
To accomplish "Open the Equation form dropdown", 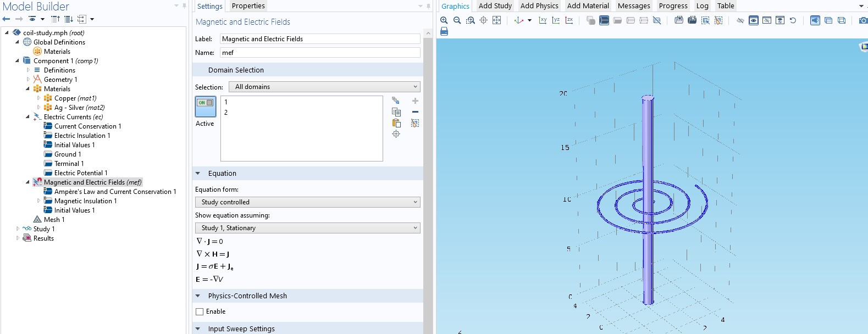I will click(307, 202).
